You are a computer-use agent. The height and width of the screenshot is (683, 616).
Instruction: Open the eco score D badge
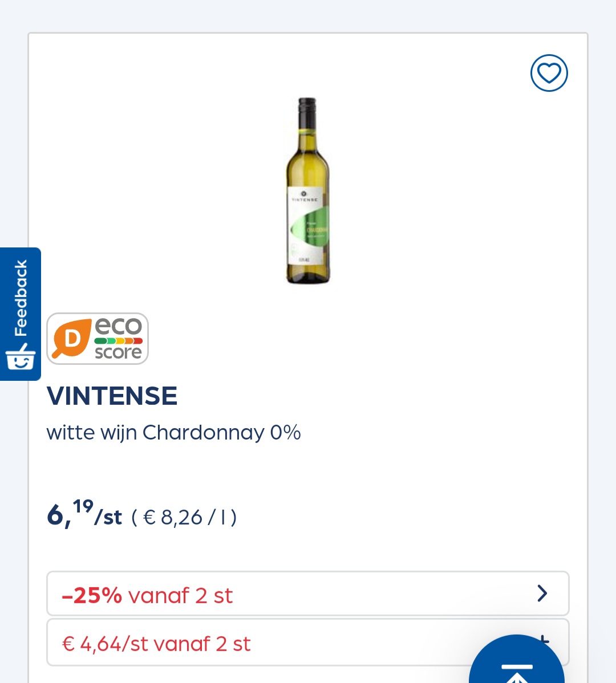click(x=98, y=339)
